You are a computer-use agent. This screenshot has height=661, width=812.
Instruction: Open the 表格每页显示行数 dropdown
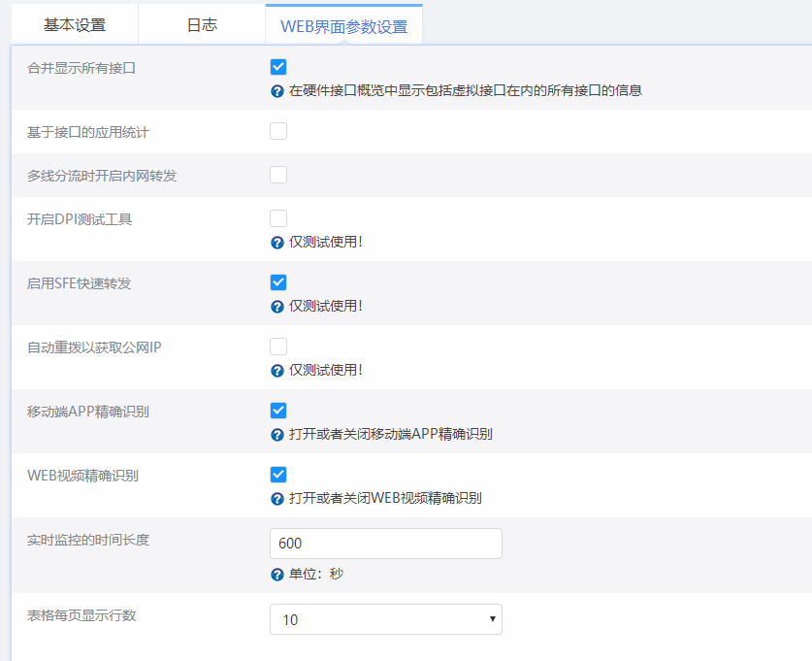point(385,618)
